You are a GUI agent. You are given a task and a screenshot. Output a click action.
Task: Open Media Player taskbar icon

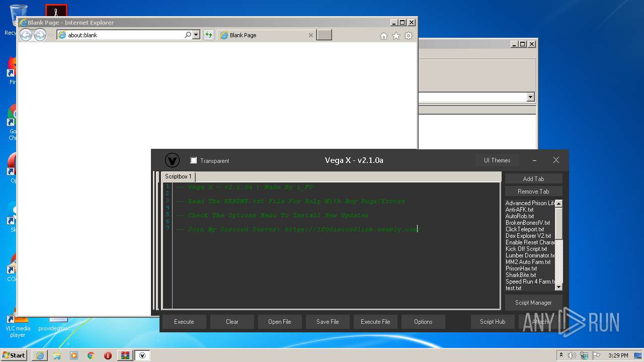pyautogui.click(x=74, y=355)
